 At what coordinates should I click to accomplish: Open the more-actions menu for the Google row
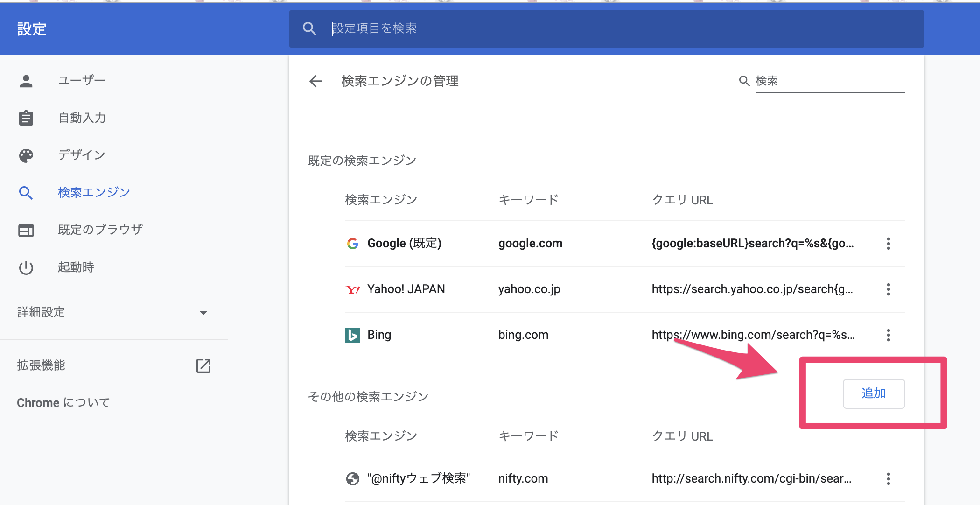click(888, 244)
